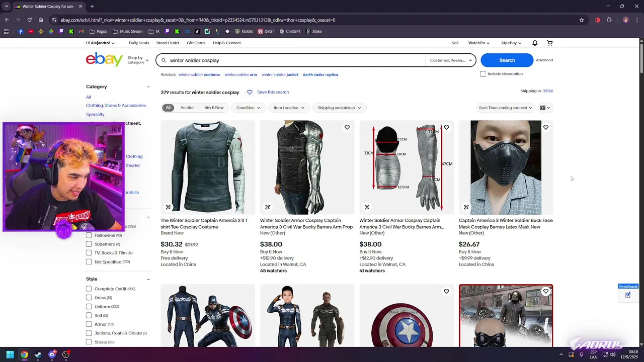Viewport: 644px width, 362px height.
Task: Open the Facebook bookmark
Action: (x=21, y=31)
